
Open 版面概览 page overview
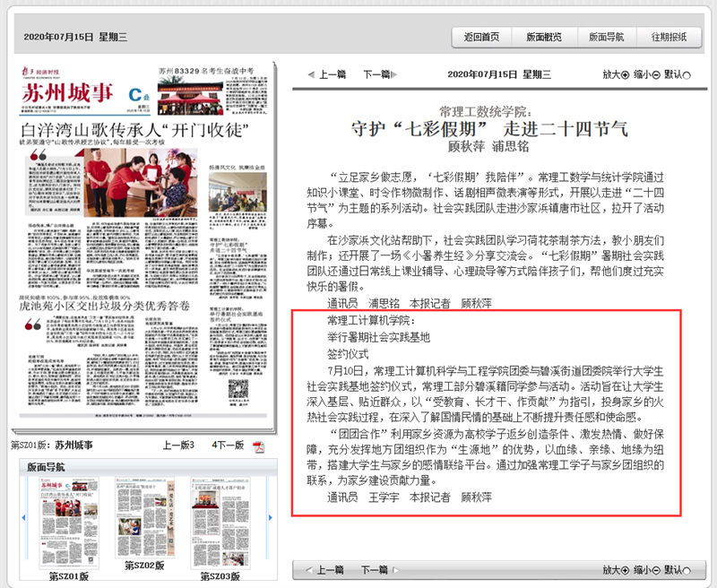coord(544,37)
